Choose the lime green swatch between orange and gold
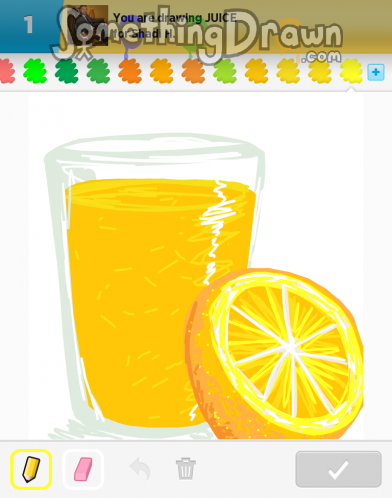The height and width of the screenshot is (498, 392). pyautogui.click(x=225, y=71)
